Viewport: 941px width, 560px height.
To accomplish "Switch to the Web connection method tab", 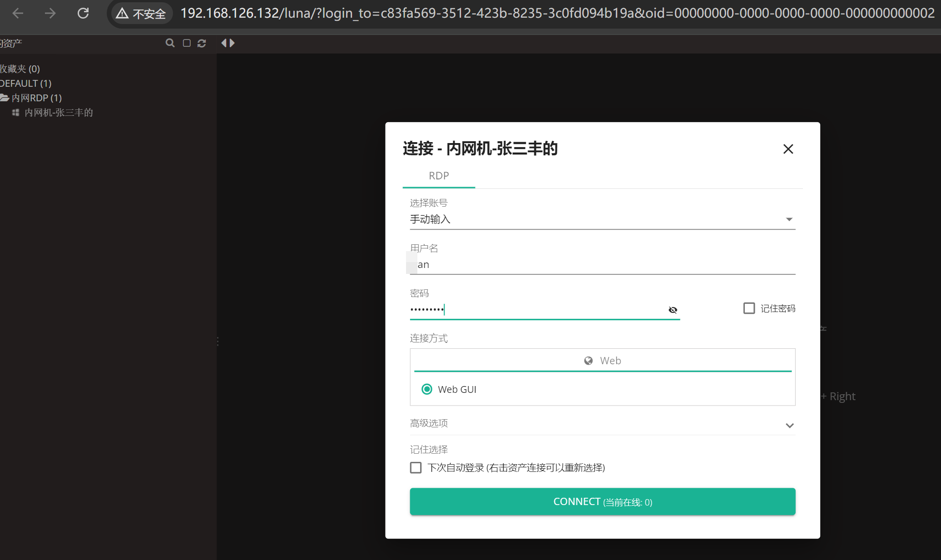I will [602, 361].
